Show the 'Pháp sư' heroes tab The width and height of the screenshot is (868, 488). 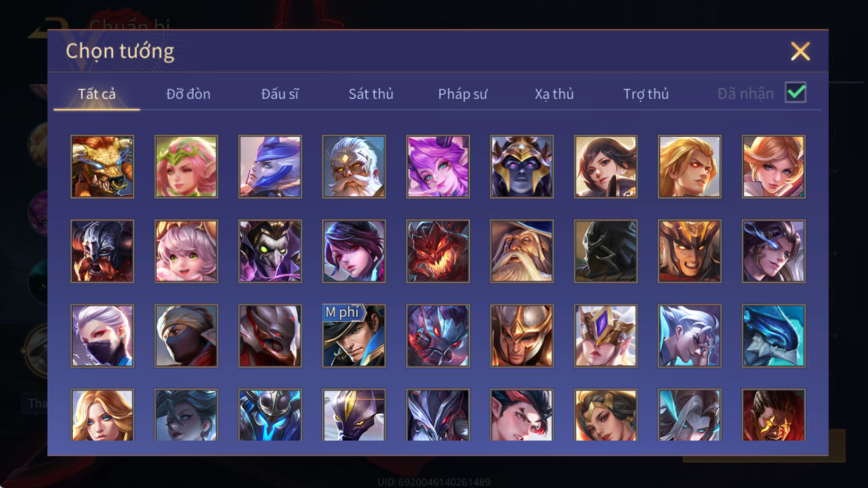click(463, 94)
